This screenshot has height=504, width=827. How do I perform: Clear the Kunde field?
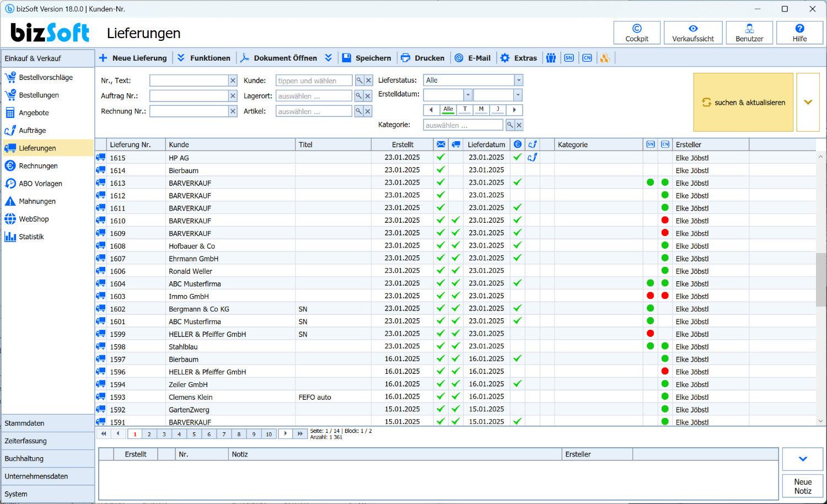[369, 81]
